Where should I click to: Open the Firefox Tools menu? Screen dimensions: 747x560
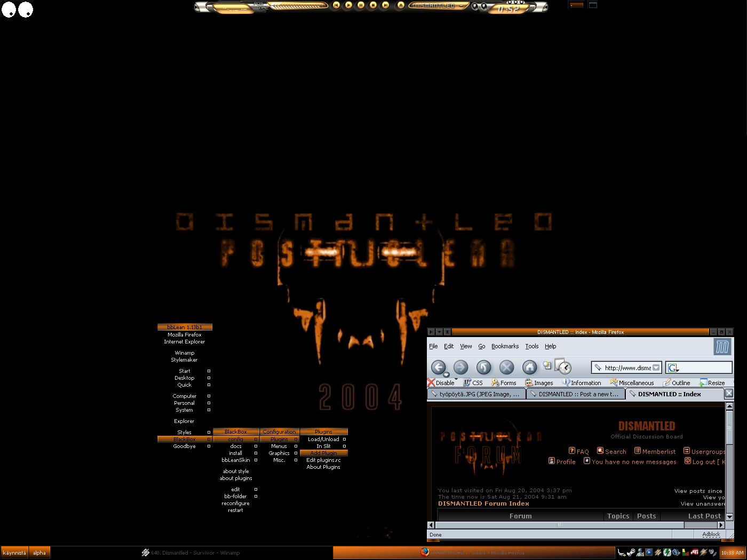pos(532,346)
